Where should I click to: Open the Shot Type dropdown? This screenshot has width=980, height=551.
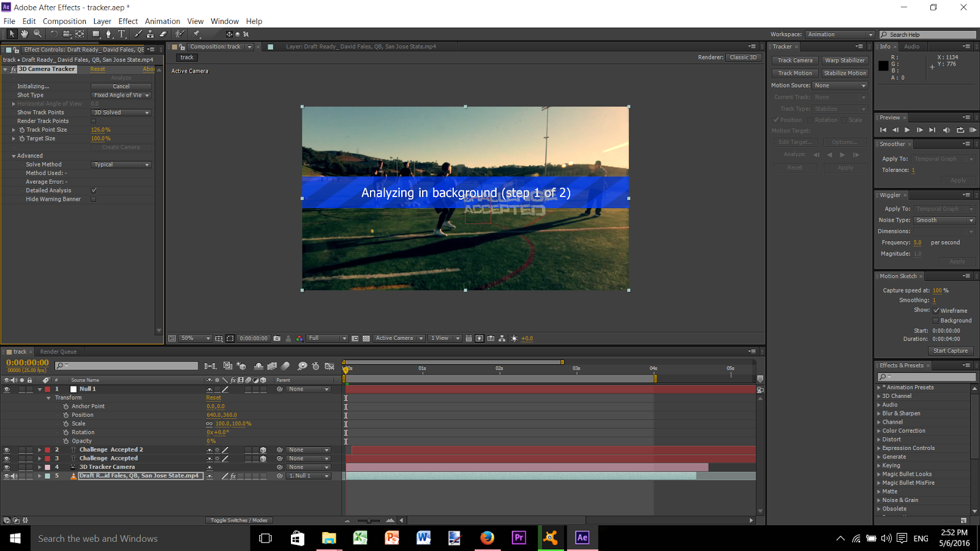[x=121, y=96]
